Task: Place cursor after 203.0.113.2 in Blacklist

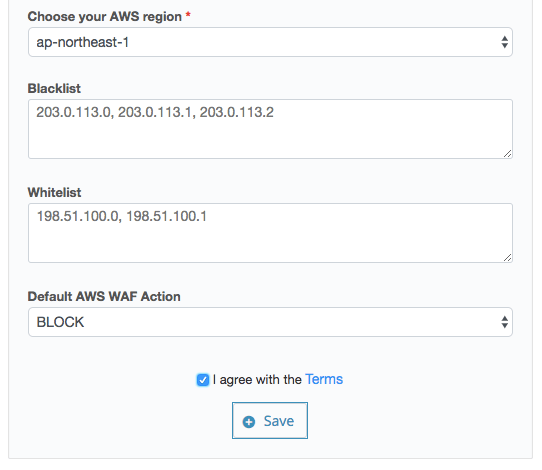Action: pos(274,112)
